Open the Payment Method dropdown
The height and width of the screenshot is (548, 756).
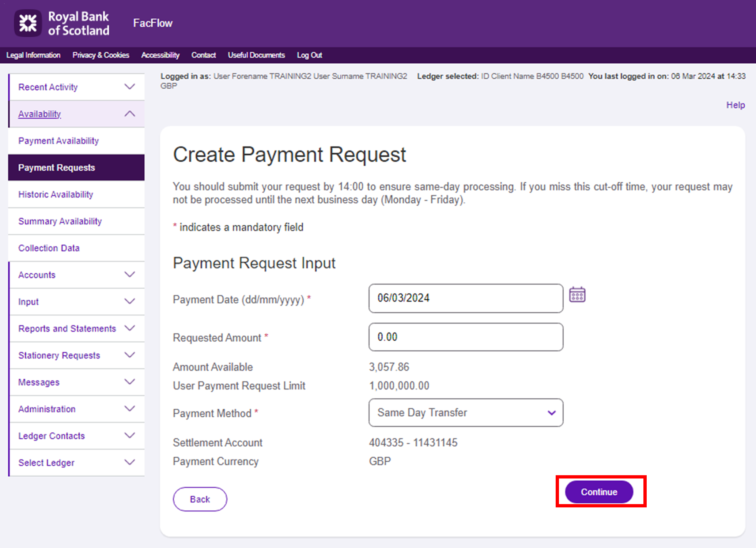point(465,413)
